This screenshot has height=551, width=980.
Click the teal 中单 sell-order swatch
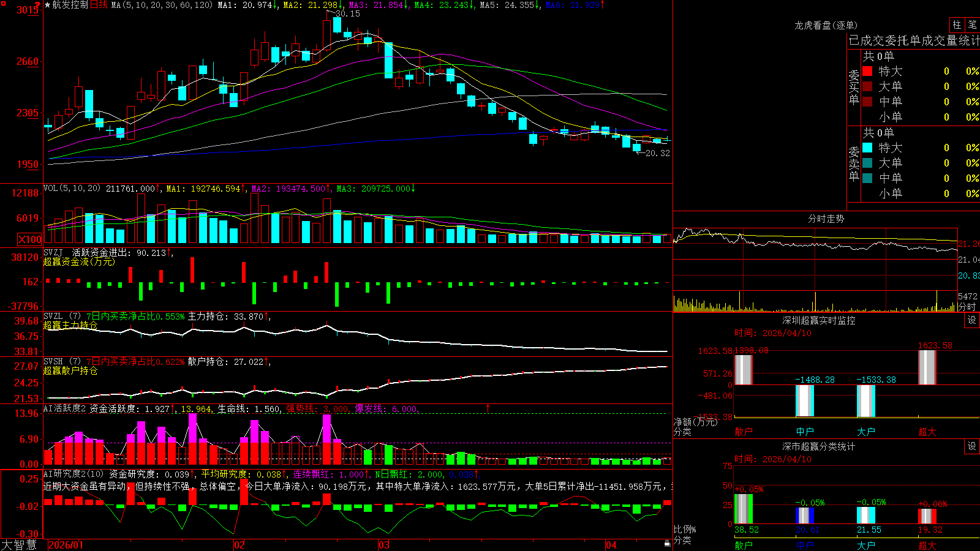[x=867, y=178]
